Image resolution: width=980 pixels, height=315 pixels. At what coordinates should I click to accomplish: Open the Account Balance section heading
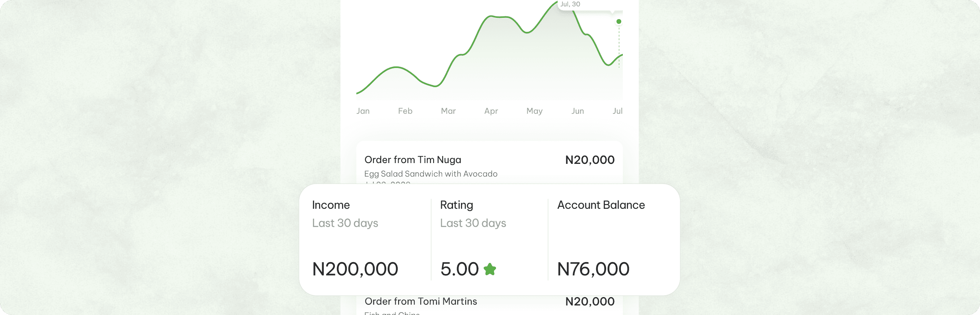click(x=601, y=205)
